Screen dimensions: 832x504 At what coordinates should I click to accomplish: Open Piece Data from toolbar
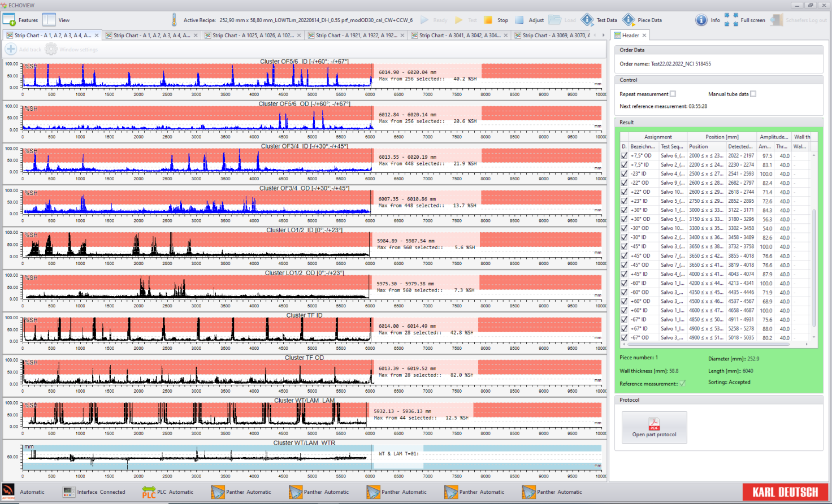coord(628,20)
